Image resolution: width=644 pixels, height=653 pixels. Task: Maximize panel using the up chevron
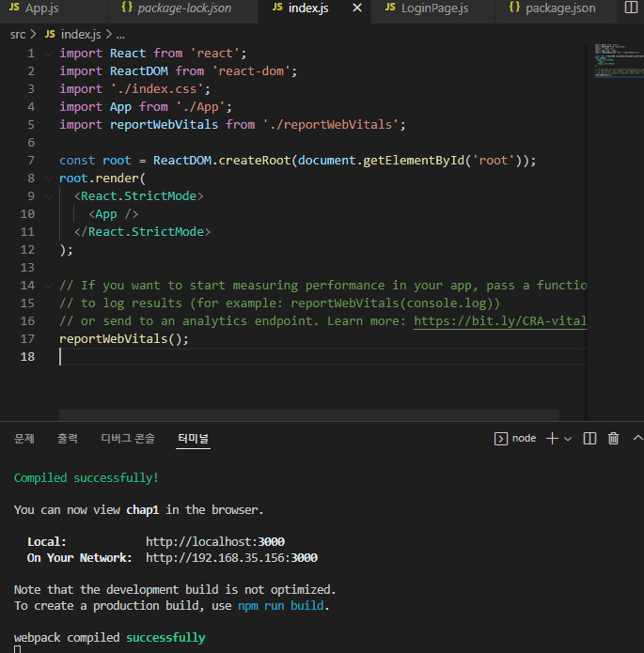coord(637,438)
